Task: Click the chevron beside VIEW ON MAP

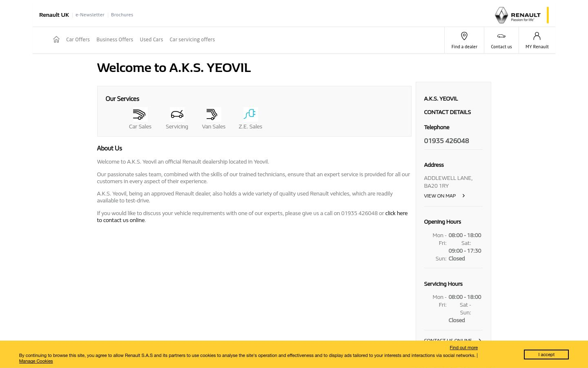Action: (x=463, y=196)
